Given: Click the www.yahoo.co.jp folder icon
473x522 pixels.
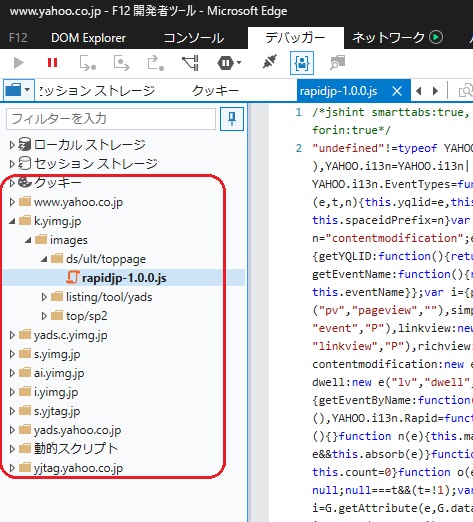Looking at the screenshot, I should pyautogui.click(x=25, y=201).
